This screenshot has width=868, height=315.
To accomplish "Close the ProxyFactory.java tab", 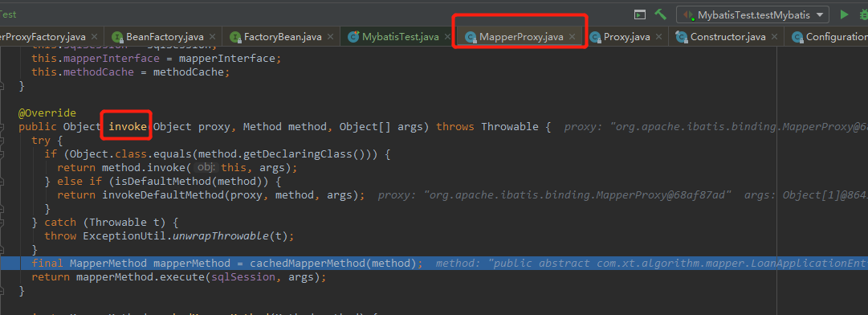I will pyautogui.click(x=94, y=37).
